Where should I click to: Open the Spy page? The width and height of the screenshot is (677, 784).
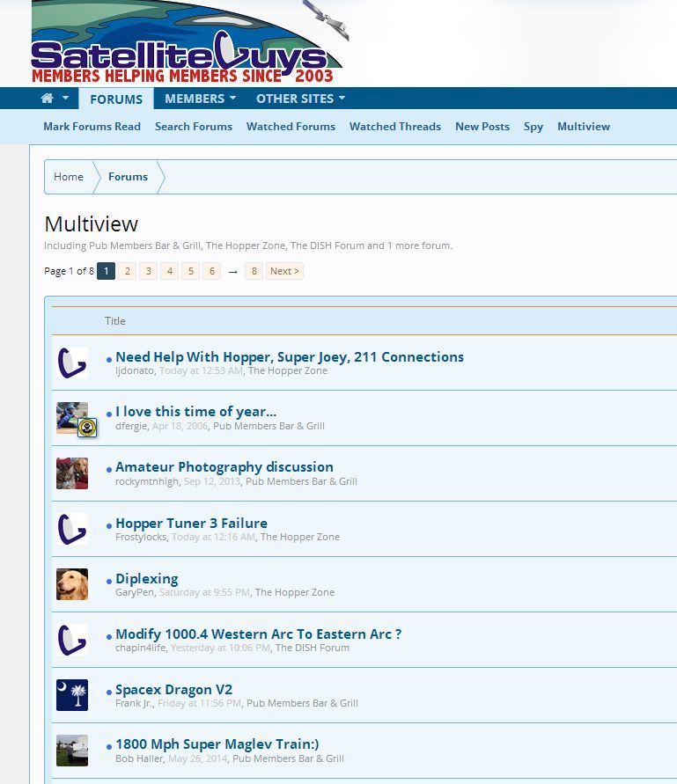pos(534,127)
